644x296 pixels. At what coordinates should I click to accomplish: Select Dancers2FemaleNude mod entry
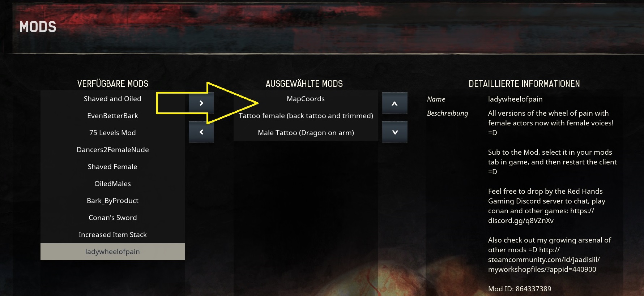(x=112, y=150)
